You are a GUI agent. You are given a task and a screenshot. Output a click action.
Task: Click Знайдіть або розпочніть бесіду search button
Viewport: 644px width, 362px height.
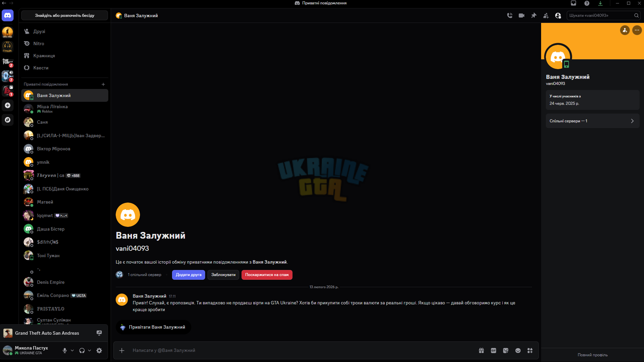[x=65, y=16]
